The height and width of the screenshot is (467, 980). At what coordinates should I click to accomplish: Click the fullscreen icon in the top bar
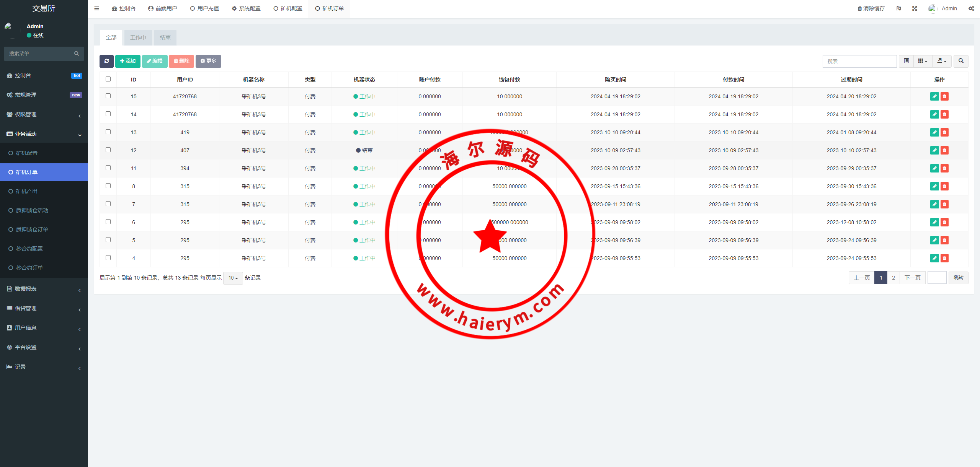(915, 8)
